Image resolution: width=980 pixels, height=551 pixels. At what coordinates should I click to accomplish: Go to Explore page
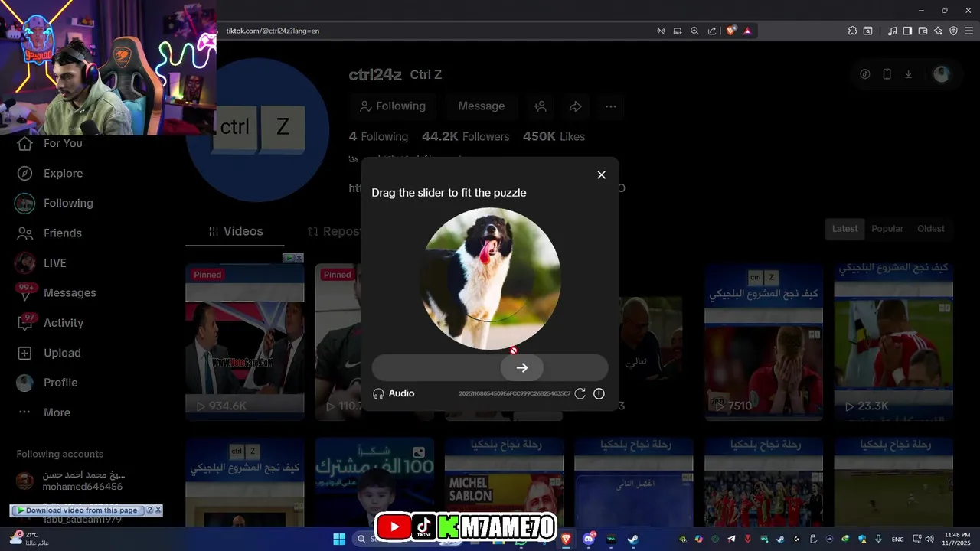(50, 174)
